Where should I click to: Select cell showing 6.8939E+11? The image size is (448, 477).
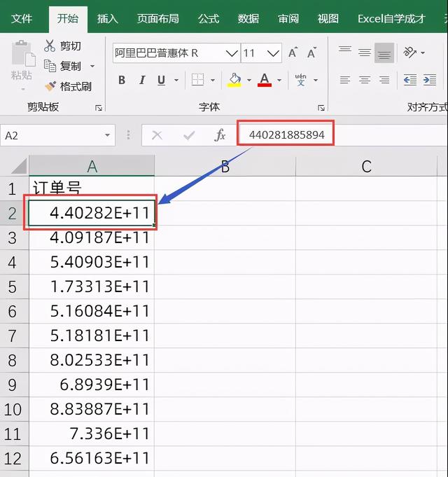pyautogui.click(x=92, y=385)
